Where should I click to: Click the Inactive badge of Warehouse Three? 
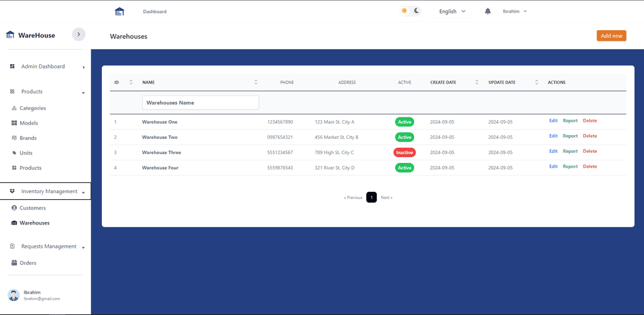(404, 152)
